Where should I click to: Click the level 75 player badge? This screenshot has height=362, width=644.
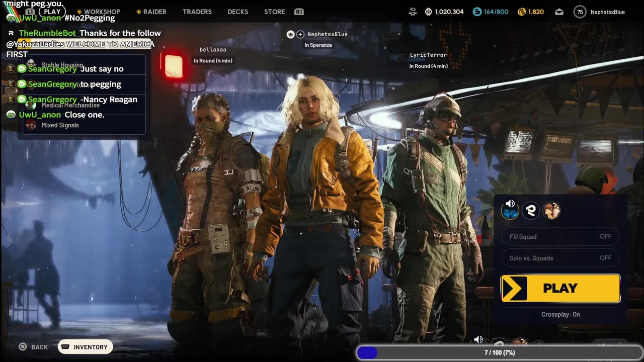[x=580, y=12]
